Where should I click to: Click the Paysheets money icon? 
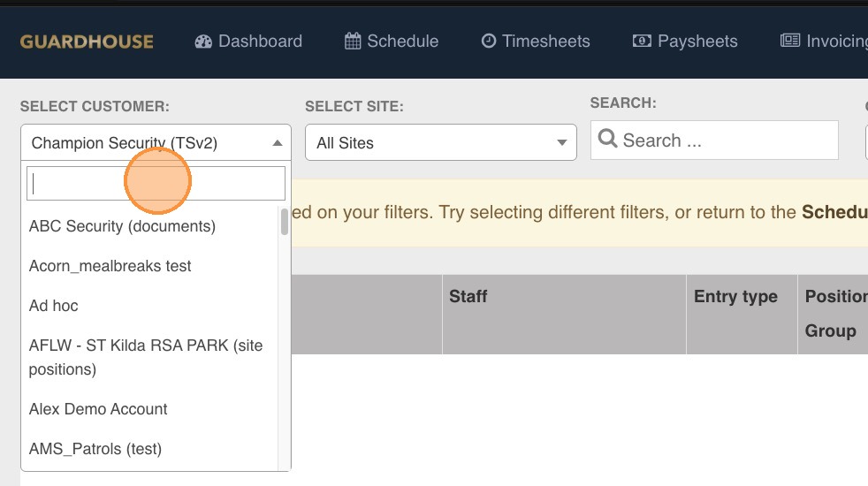[x=642, y=42]
